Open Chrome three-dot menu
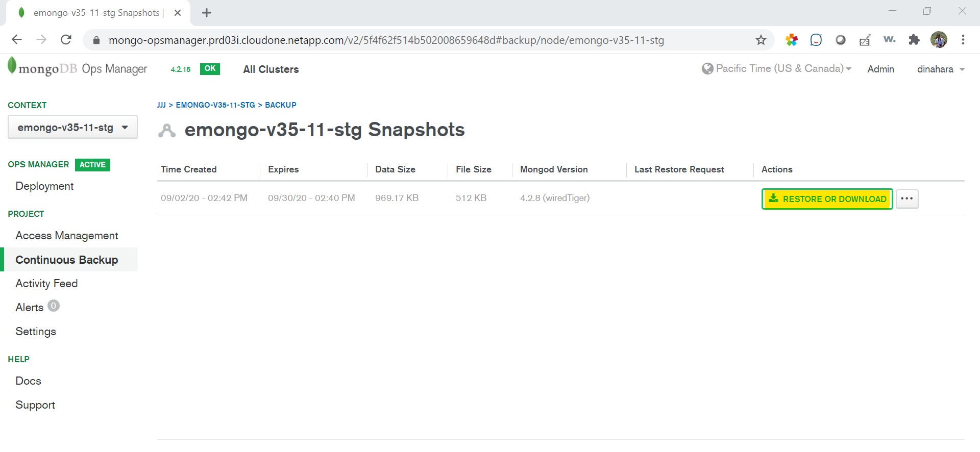This screenshot has width=980, height=452. pos(963,40)
